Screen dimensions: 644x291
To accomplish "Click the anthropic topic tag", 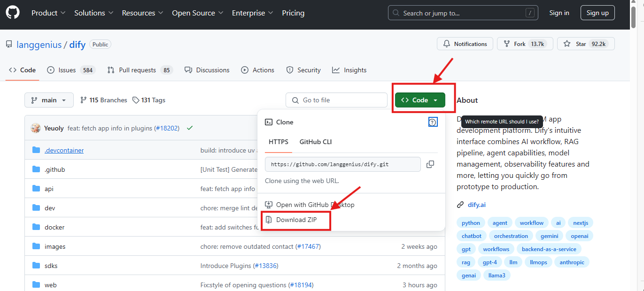I will [572, 262].
